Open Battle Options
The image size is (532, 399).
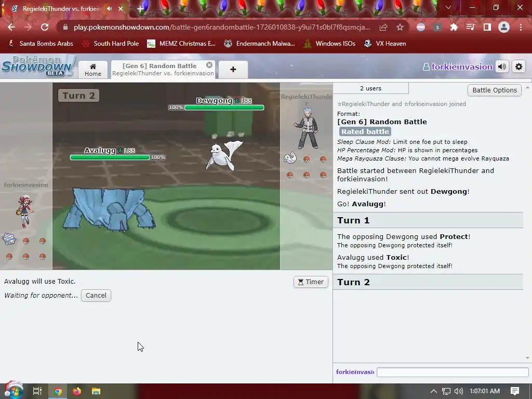tap(495, 90)
